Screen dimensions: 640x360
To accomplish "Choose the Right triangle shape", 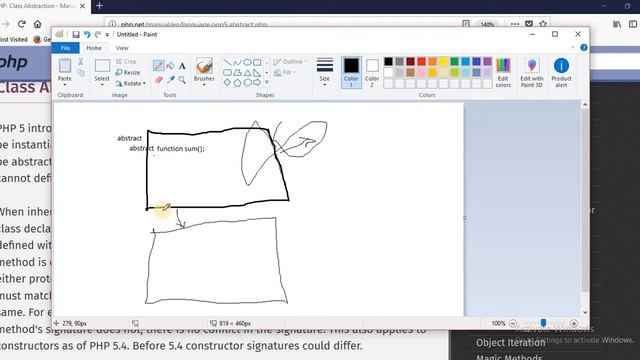I will (257, 73).
